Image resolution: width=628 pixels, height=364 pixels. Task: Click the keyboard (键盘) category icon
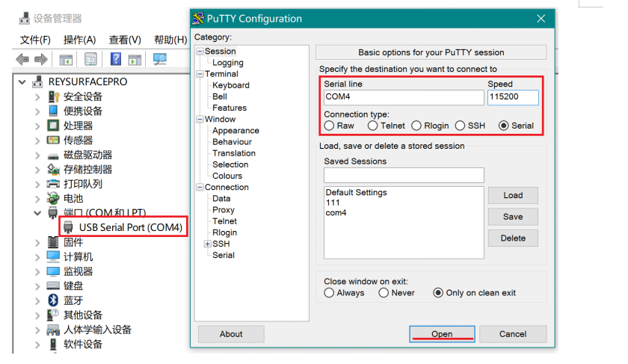[53, 286]
